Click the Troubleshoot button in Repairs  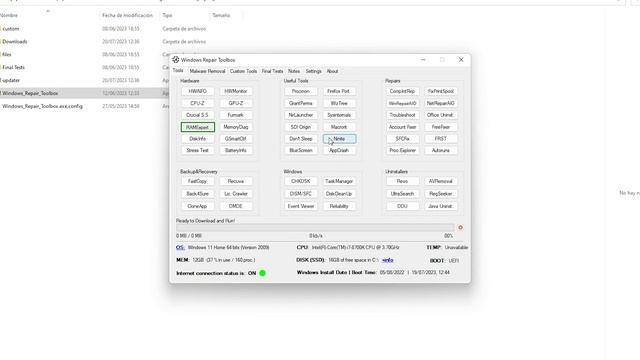pyautogui.click(x=402, y=115)
